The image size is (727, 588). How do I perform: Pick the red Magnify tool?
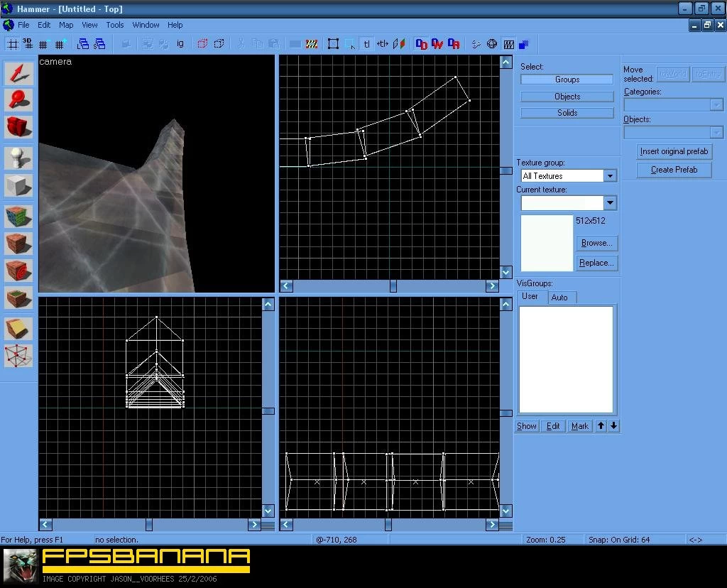[18, 100]
